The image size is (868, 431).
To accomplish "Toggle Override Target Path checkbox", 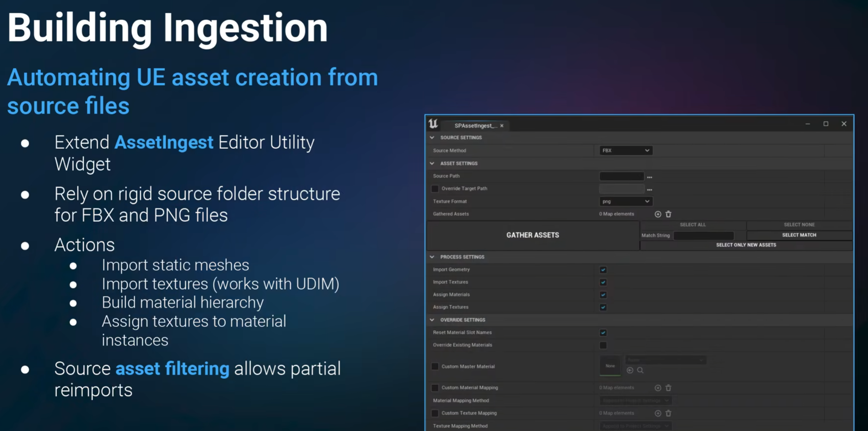I will pyautogui.click(x=435, y=189).
